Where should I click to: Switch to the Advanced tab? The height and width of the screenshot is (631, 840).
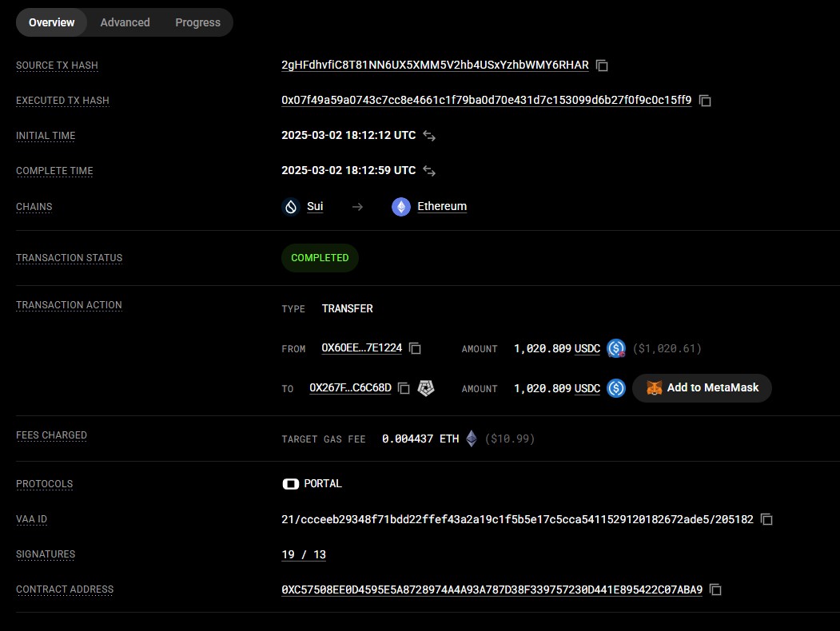pyautogui.click(x=125, y=22)
